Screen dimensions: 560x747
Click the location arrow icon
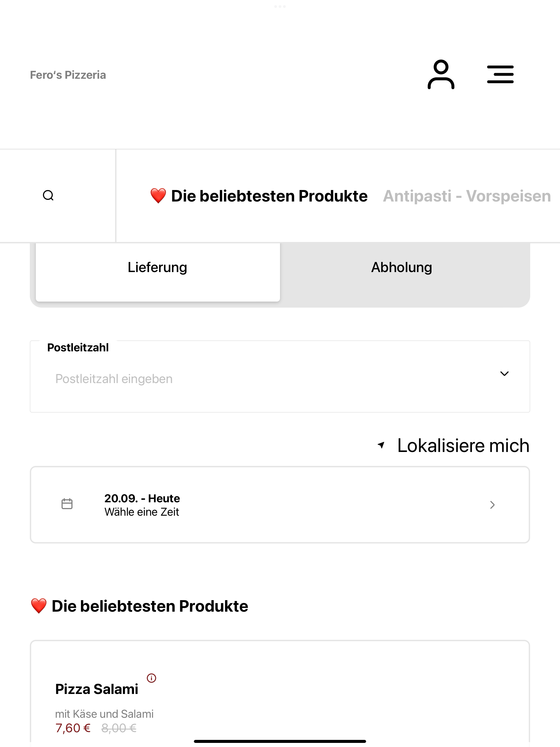coord(381,445)
